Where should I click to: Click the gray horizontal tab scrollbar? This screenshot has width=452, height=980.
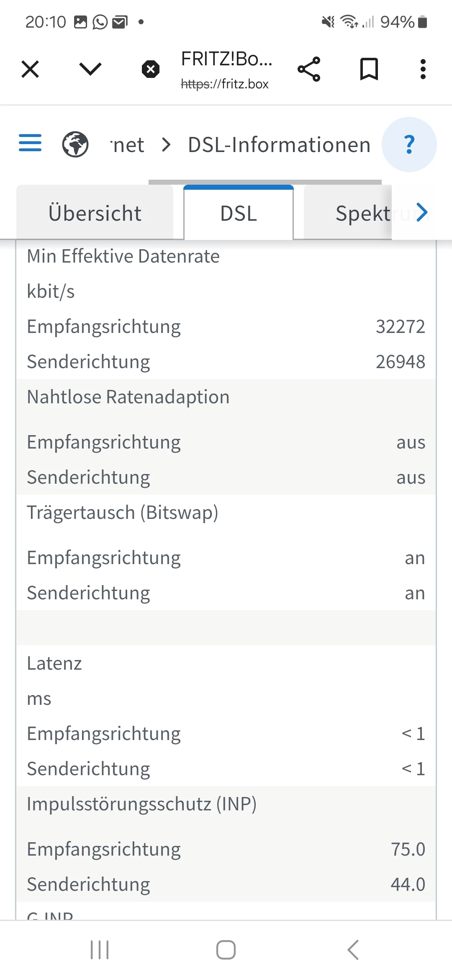(x=265, y=182)
